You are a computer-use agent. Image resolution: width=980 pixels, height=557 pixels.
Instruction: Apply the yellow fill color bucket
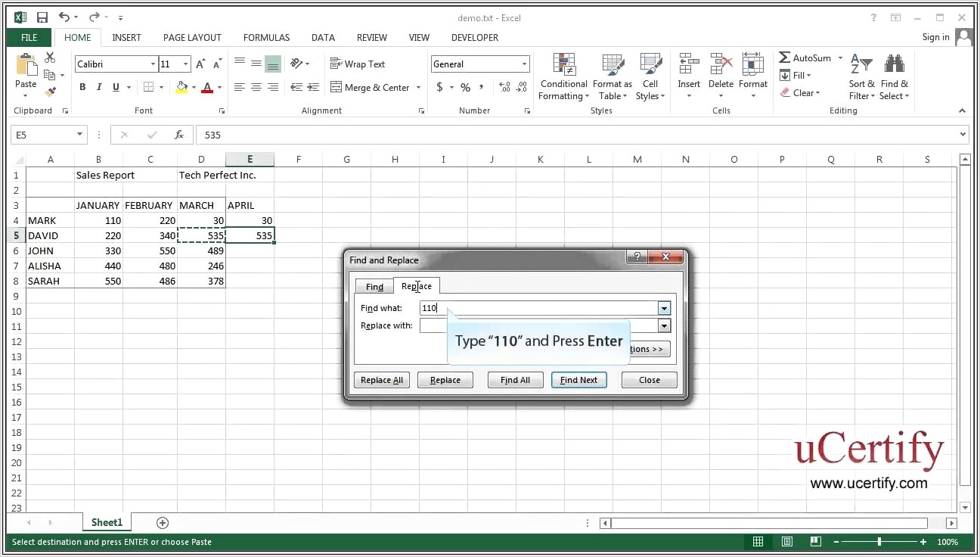pos(181,87)
